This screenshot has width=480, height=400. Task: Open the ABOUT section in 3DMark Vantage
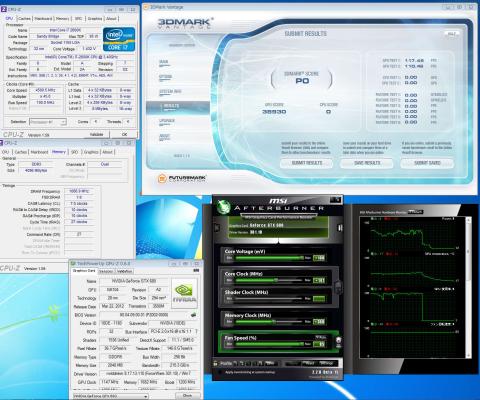[165, 137]
